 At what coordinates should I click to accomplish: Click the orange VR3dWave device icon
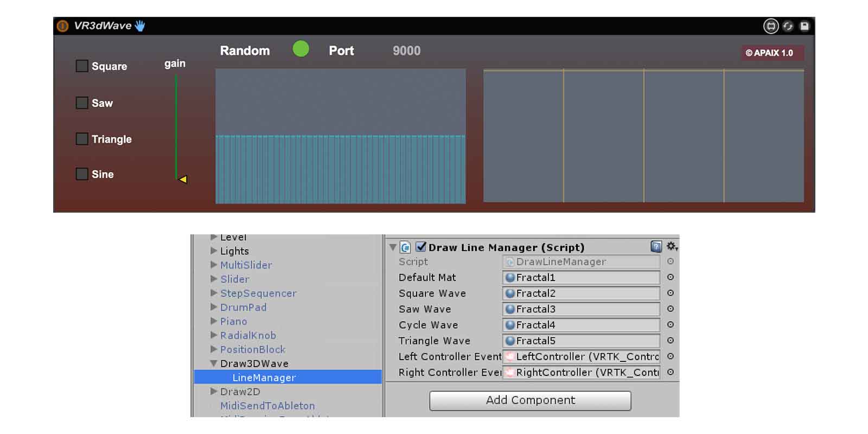(63, 26)
